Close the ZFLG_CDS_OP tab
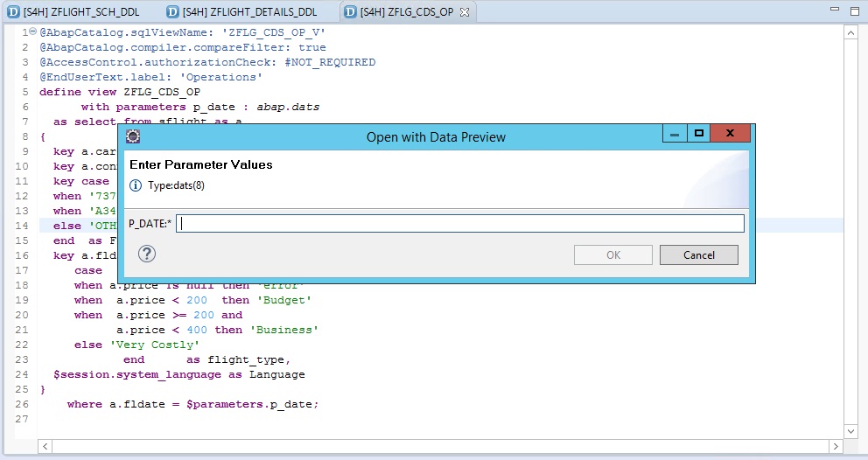This screenshot has width=868, height=460. (465, 11)
